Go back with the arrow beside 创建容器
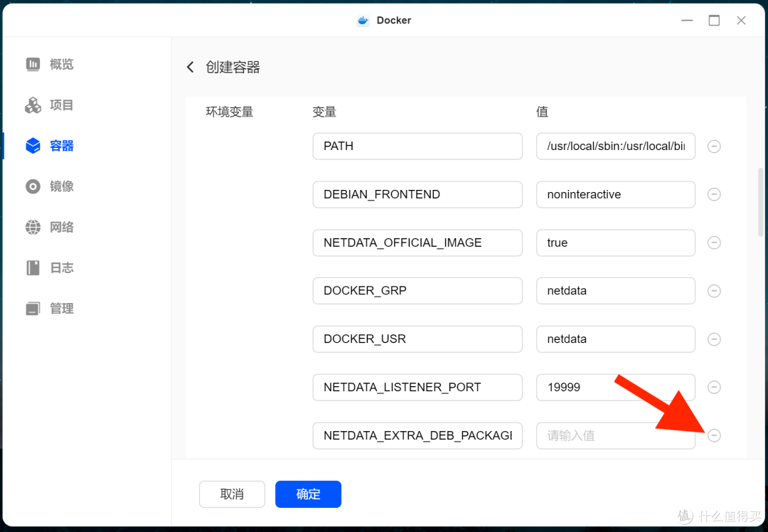 tap(191, 67)
